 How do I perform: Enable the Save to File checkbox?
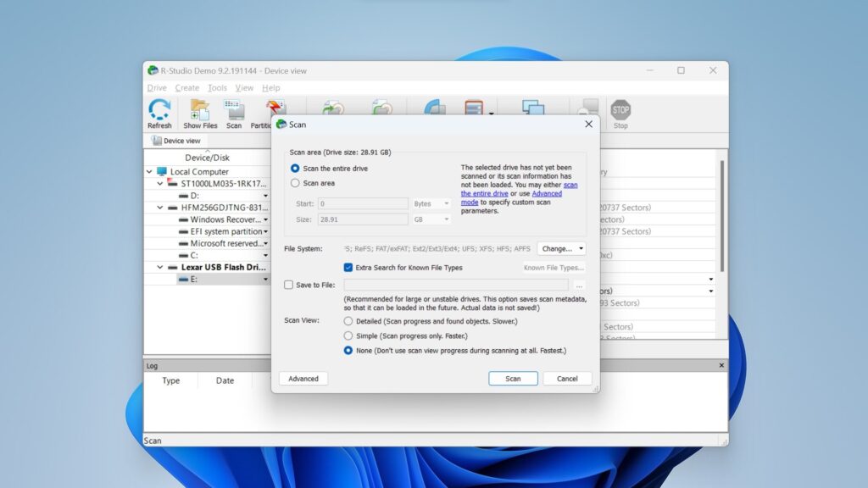point(288,286)
